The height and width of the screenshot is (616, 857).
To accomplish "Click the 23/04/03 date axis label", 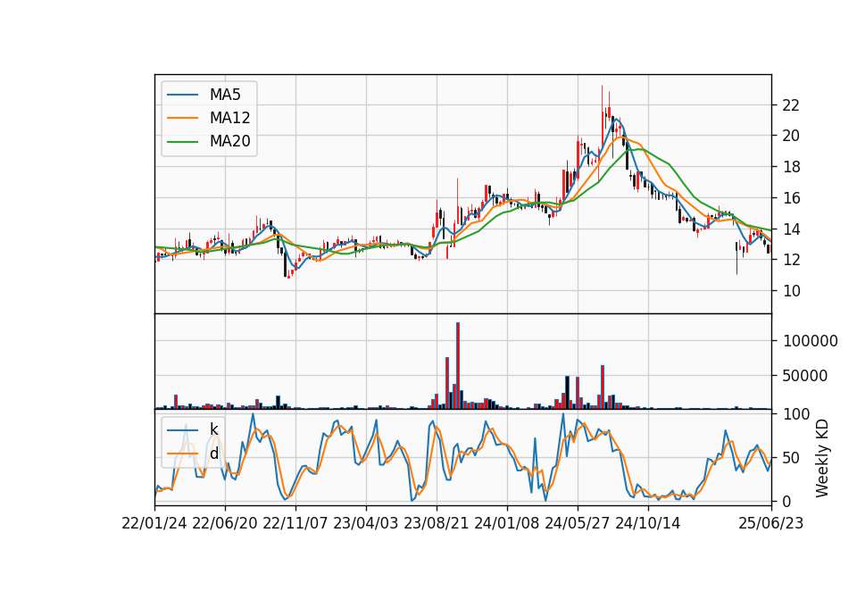I will pos(366,523).
